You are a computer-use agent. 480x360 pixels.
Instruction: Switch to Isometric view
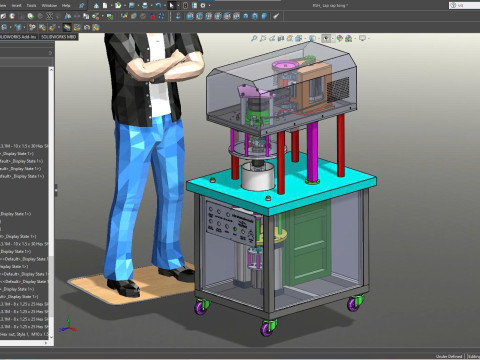point(246,16)
